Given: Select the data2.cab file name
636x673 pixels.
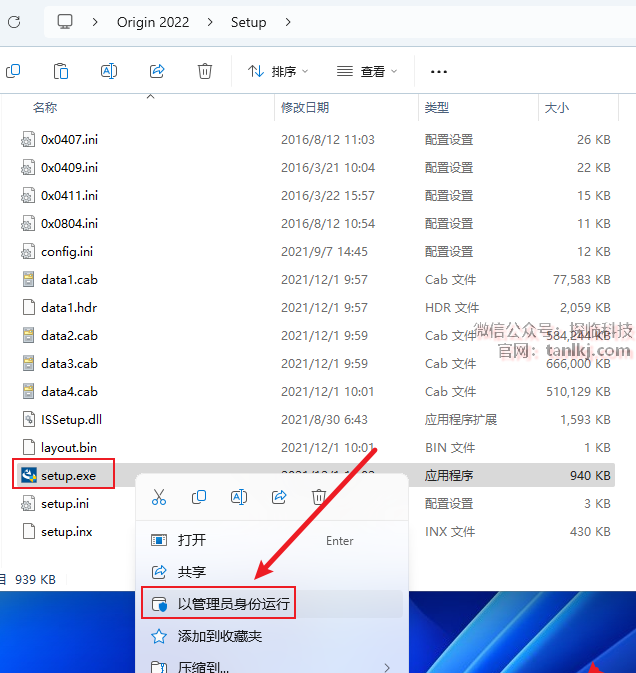Looking at the screenshot, I should [x=70, y=336].
